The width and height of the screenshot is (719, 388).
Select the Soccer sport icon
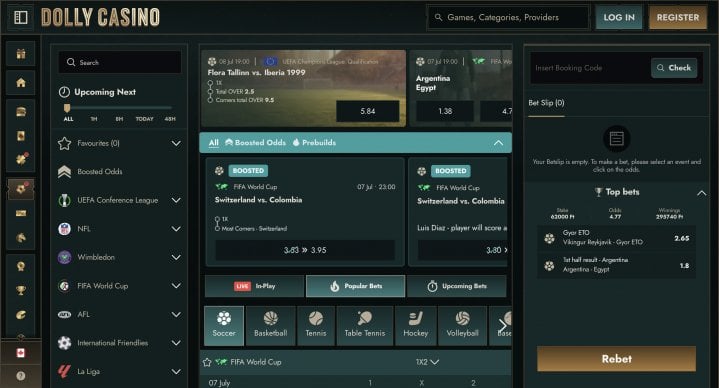(224, 326)
